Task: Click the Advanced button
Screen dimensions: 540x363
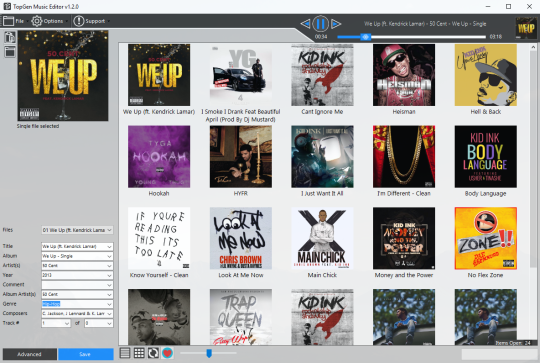Action: pos(29,354)
